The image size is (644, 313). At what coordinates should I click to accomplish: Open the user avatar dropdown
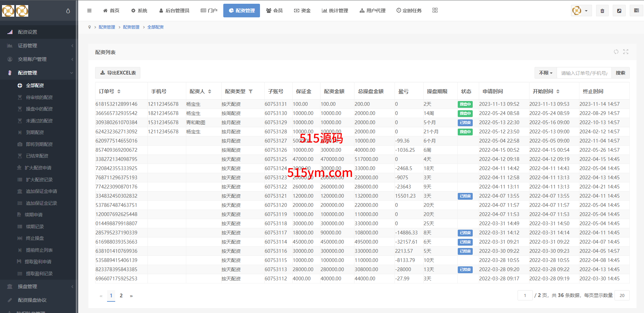(581, 11)
